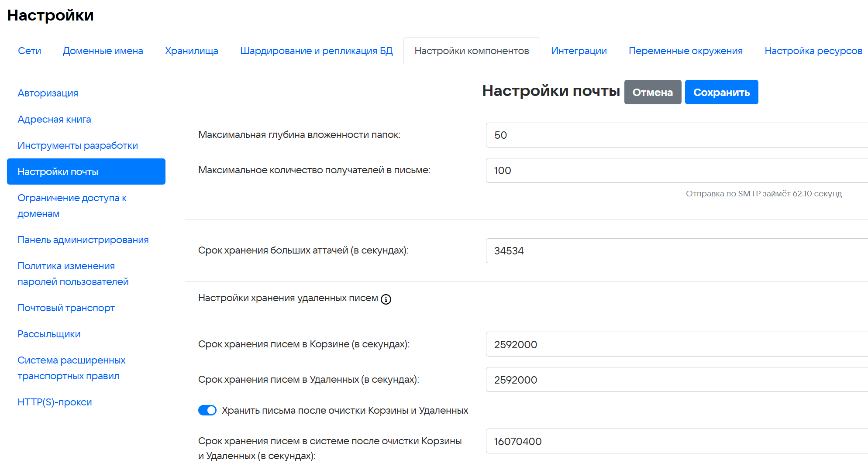
Task: Click the Настройки почты heading
Action: [551, 91]
